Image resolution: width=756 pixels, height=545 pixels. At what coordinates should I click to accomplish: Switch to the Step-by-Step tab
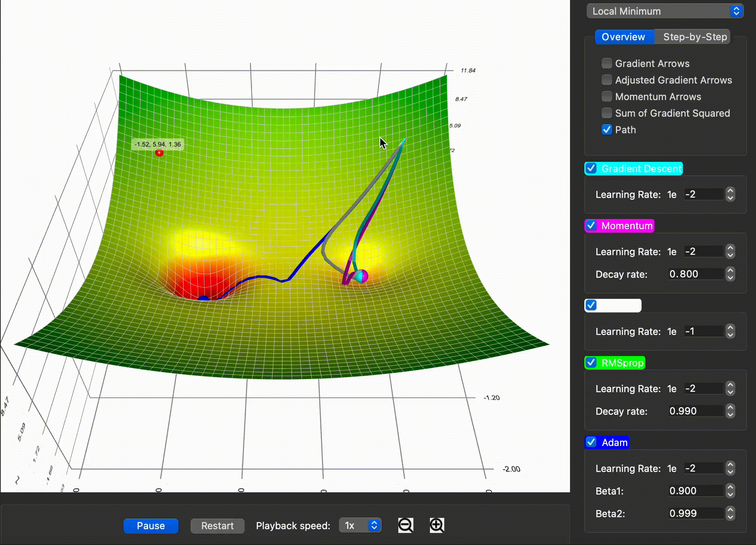tap(695, 37)
